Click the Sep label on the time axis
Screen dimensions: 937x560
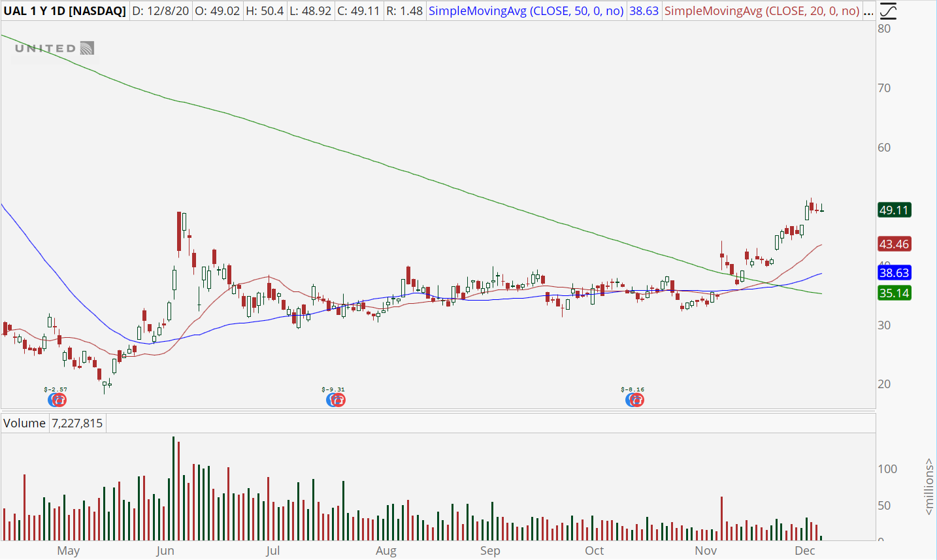[x=490, y=551]
